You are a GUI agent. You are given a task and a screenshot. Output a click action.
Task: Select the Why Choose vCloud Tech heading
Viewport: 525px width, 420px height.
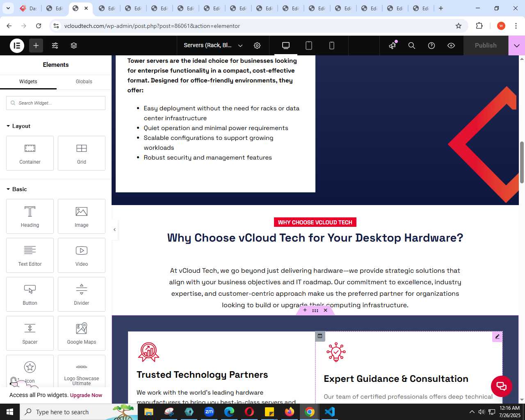[x=315, y=238]
